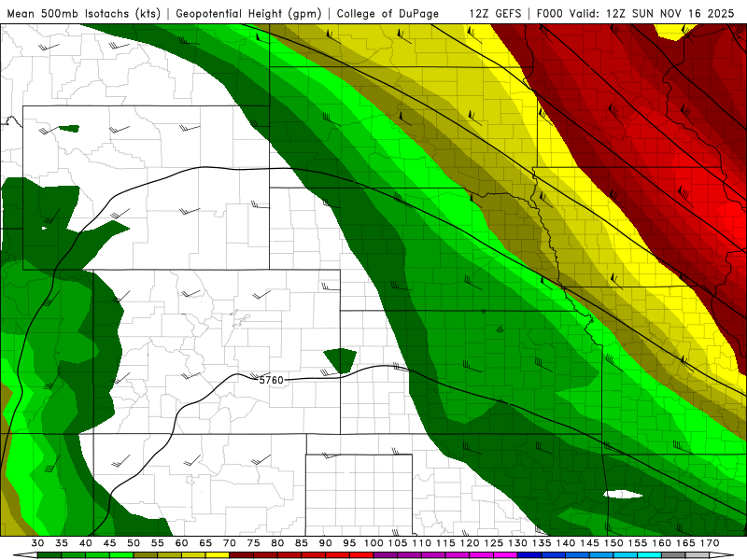Select the bright red 95–100 kts legend swatch
Image resolution: width=747 pixels, height=560 pixels.
tap(361, 555)
